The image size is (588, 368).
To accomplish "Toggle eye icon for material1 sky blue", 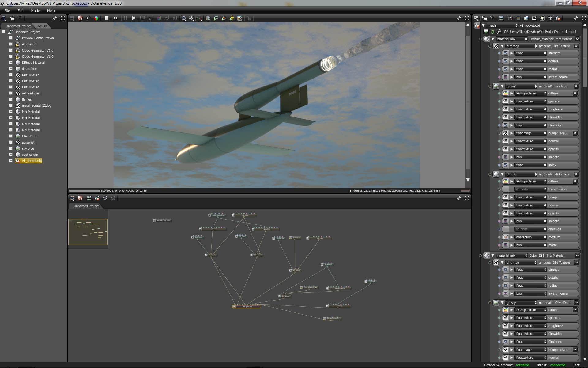I will 576,86.
